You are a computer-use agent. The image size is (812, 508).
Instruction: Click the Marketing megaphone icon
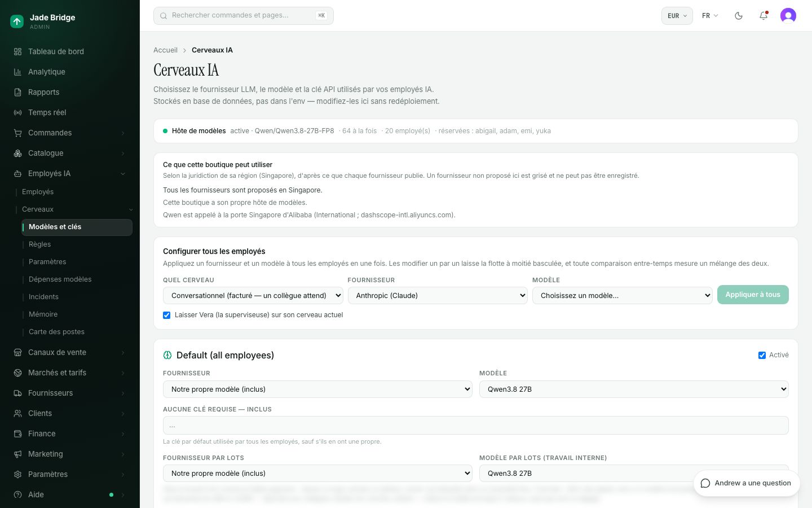(x=17, y=454)
